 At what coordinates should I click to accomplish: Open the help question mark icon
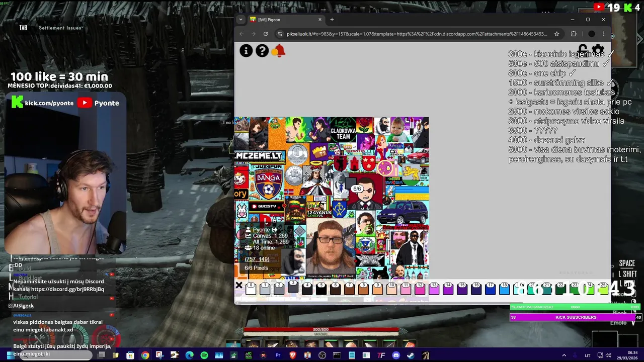(262, 50)
